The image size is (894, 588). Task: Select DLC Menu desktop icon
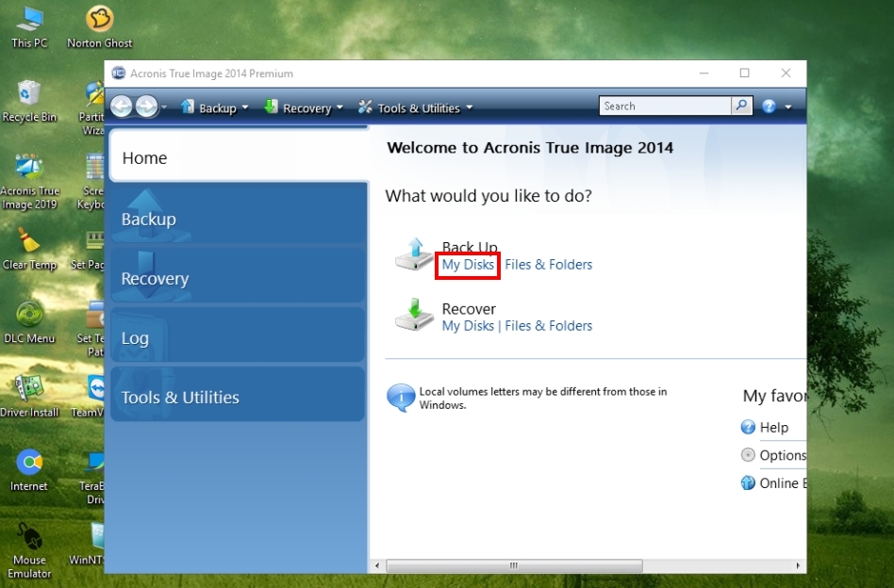point(29,323)
